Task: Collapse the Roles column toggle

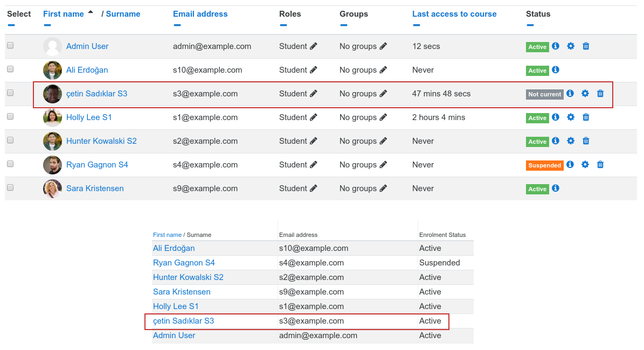Action: pos(283,25)
